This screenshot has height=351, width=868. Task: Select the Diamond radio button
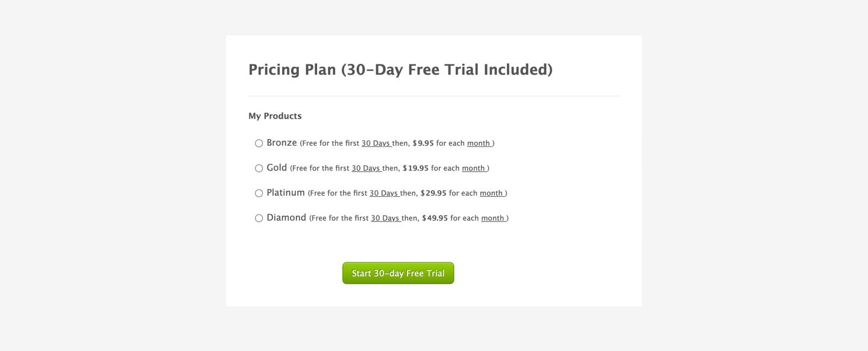(259, 219)
